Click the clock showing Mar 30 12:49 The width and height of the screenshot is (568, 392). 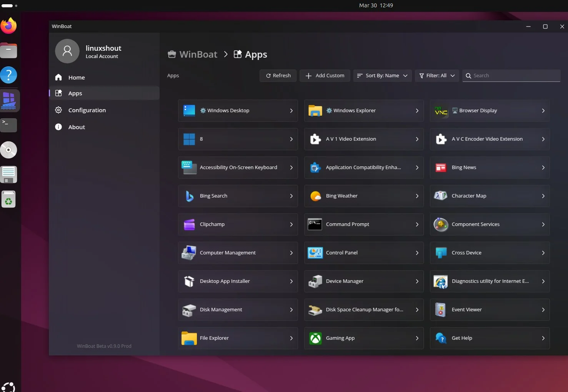(376, 5)
